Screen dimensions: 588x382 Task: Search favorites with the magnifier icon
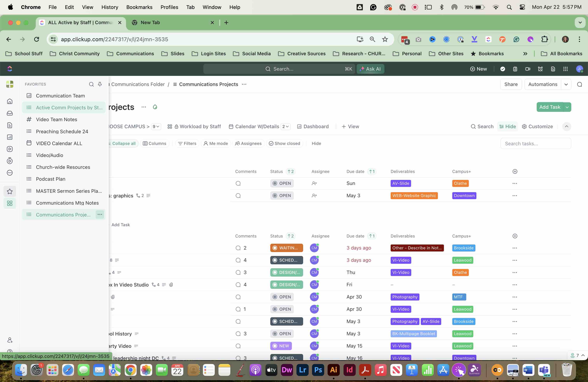click(x=91, y=84)
